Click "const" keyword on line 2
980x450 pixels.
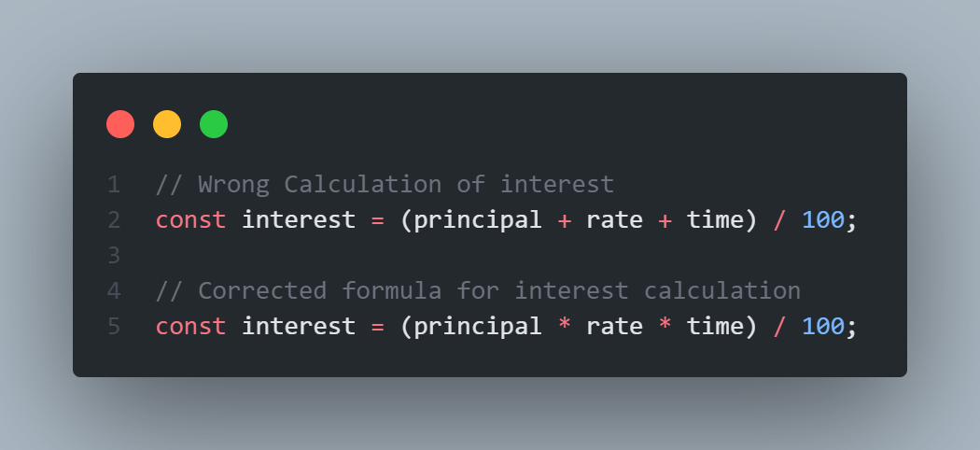coord(190,220)
